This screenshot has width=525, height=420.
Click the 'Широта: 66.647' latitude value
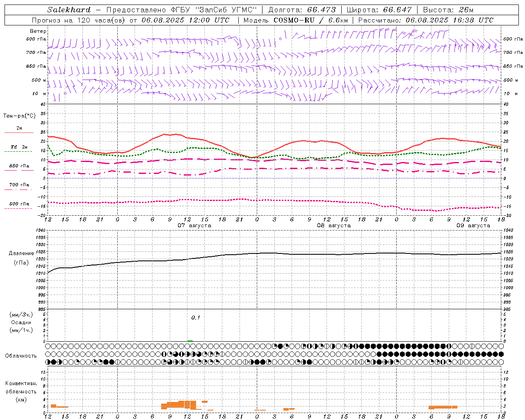click(379, 10)
